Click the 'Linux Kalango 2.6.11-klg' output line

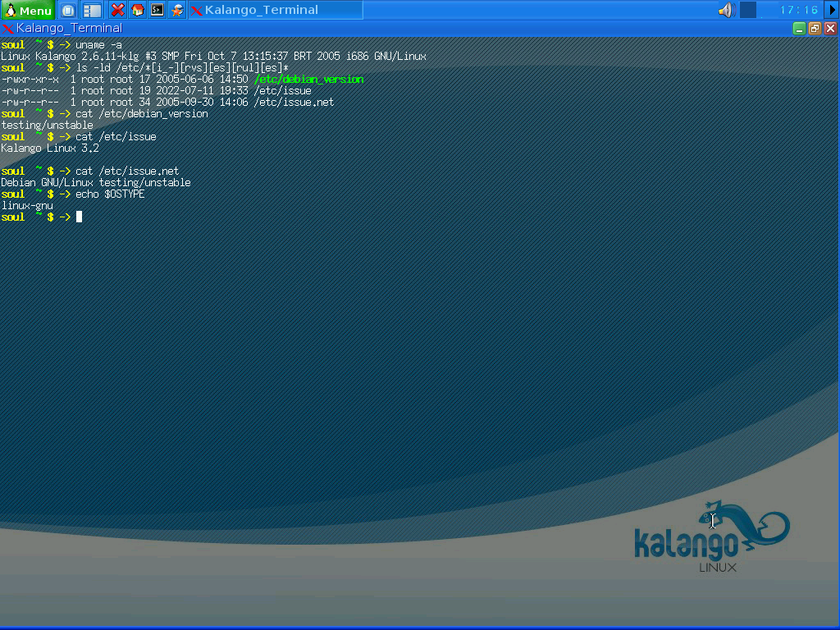(x=214, y=57)
